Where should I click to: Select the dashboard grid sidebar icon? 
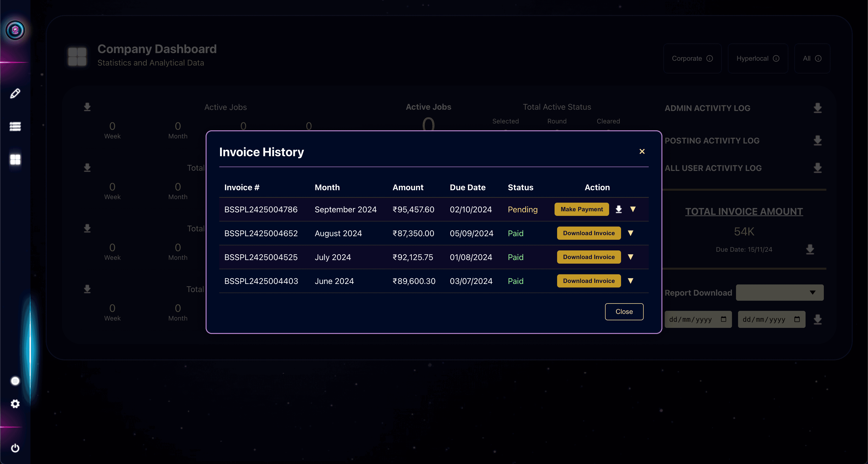pos(15,159)
